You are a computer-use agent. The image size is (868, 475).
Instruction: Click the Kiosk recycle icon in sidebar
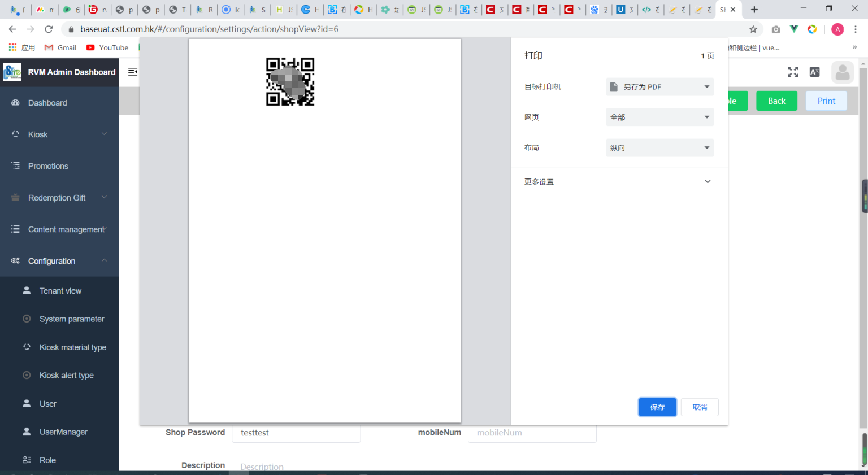point(15,134)
